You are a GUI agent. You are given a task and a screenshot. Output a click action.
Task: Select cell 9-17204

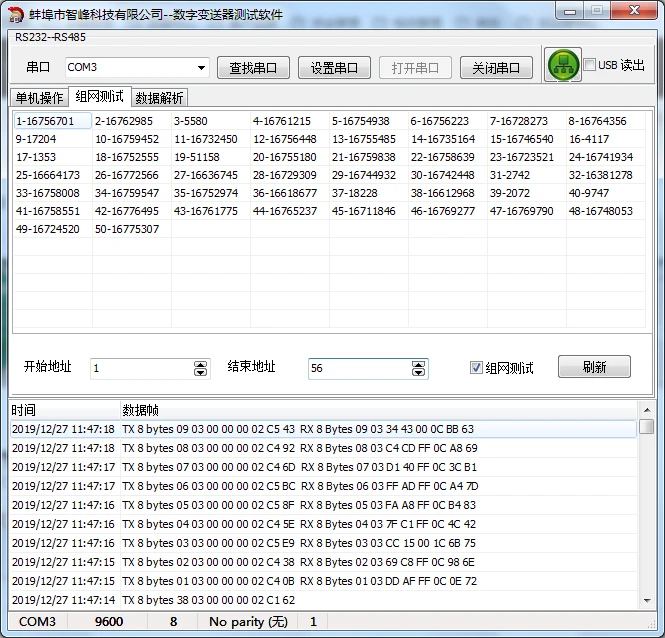coord(53,139)
